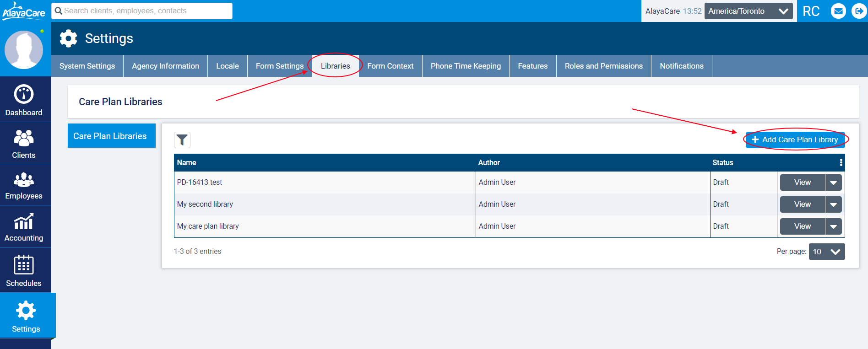
Task: Open table column options kebab menu
Action: click(x=841, y=162)
